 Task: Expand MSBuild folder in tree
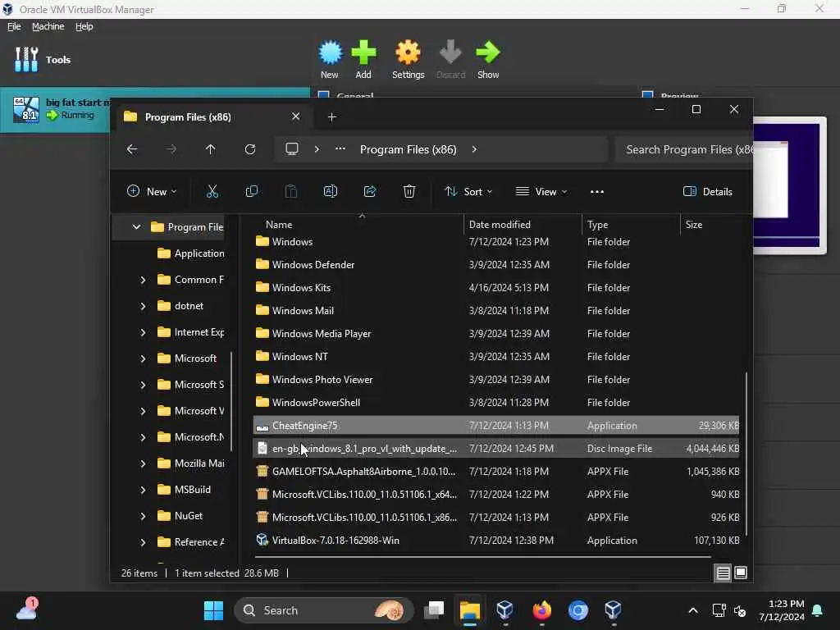point(143,490)
